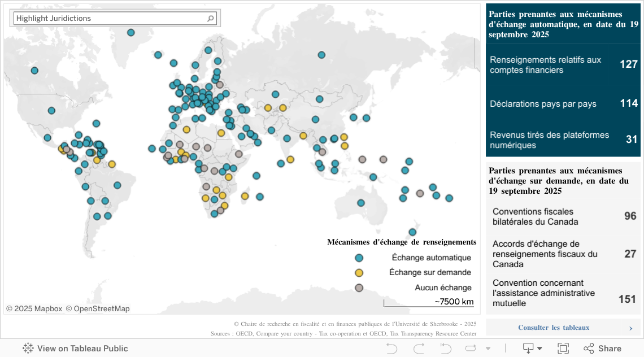Enter full screen via the toggle icon

(563, 349)
